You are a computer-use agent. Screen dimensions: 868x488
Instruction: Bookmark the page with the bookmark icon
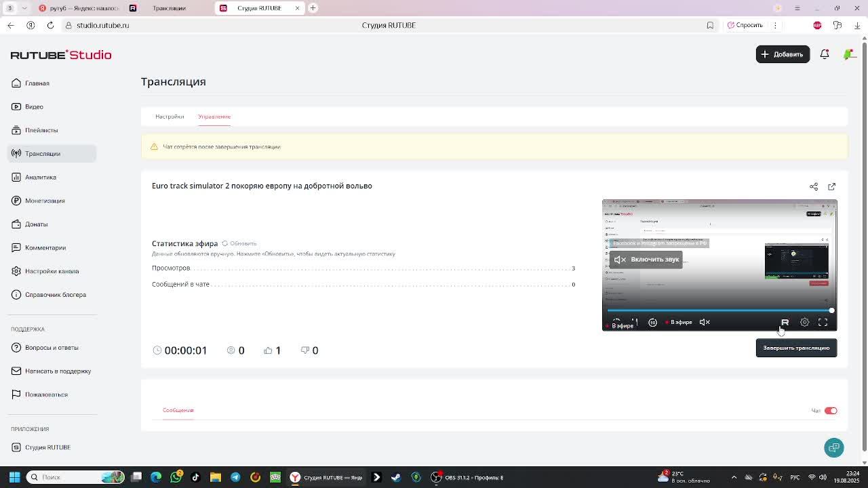[x=710, y=25]
